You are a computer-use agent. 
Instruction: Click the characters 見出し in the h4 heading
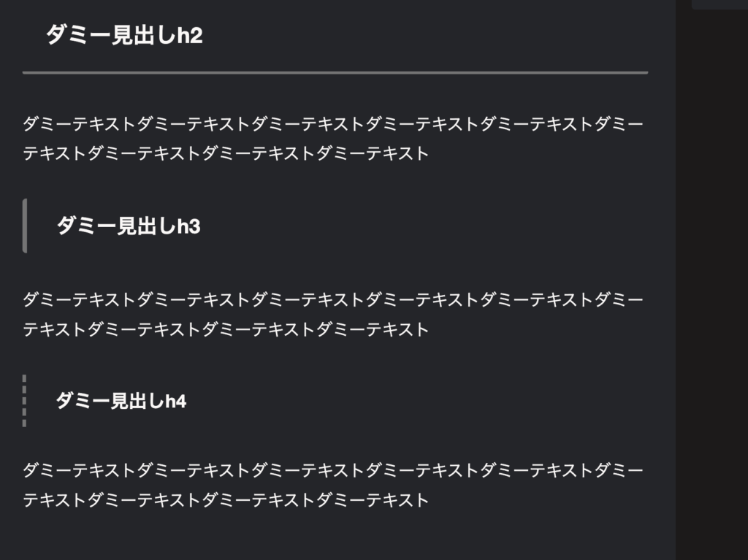point(137,401)
